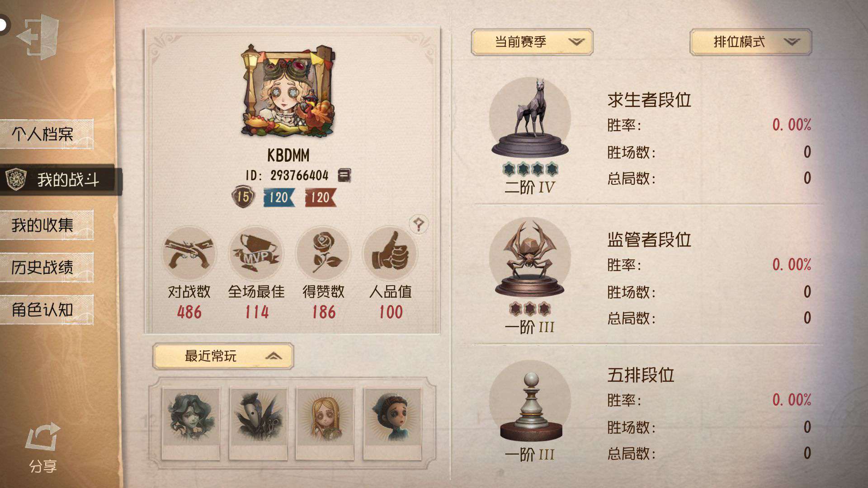Image resolution: width=868 pixels, height=488 pixels.
Task: Click the exit door icon
Action: pyautogui.click(x=38, y=37)
